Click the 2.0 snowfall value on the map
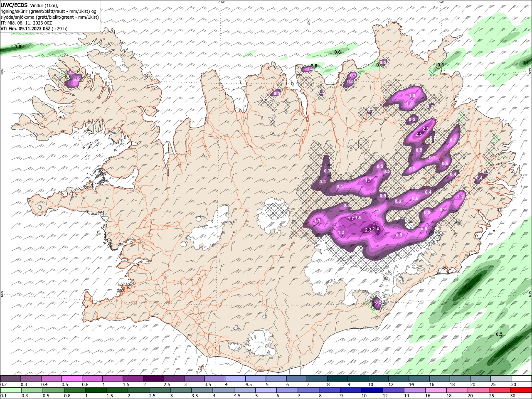Image resolution: width=532 pixels, height=399 pixels. point(376,229)
